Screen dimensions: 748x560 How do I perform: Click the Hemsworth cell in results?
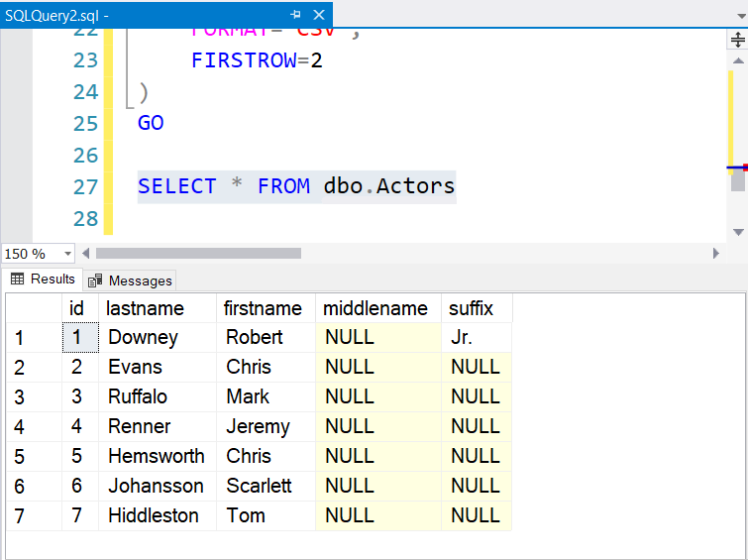tap(156, 456)
